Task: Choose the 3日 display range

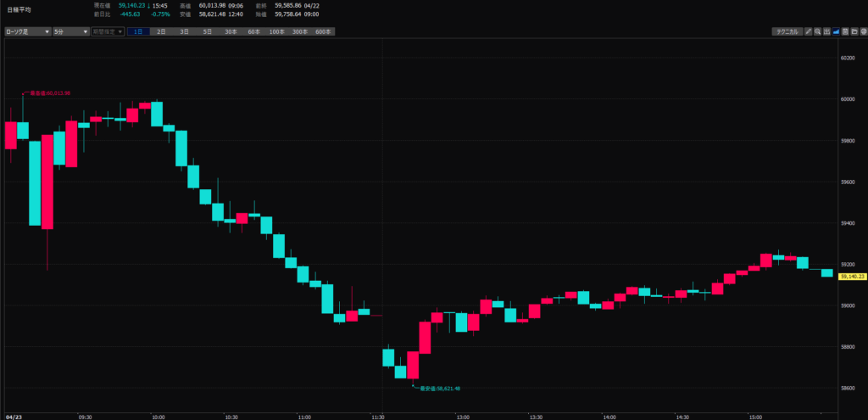Action: click(184, 31)
